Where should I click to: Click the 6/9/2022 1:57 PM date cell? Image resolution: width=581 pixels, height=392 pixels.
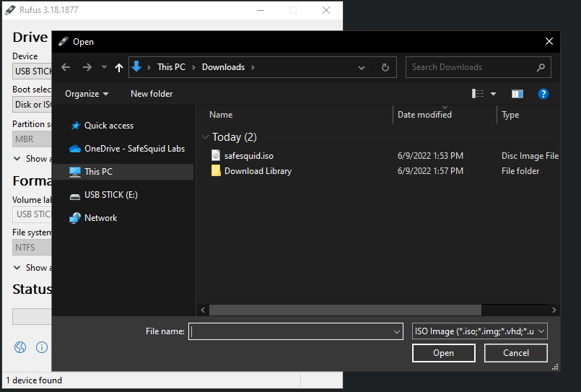pos(430,171)
